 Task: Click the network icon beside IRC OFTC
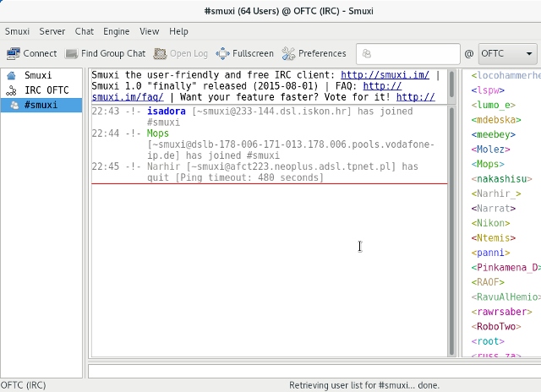pos(11,90)
